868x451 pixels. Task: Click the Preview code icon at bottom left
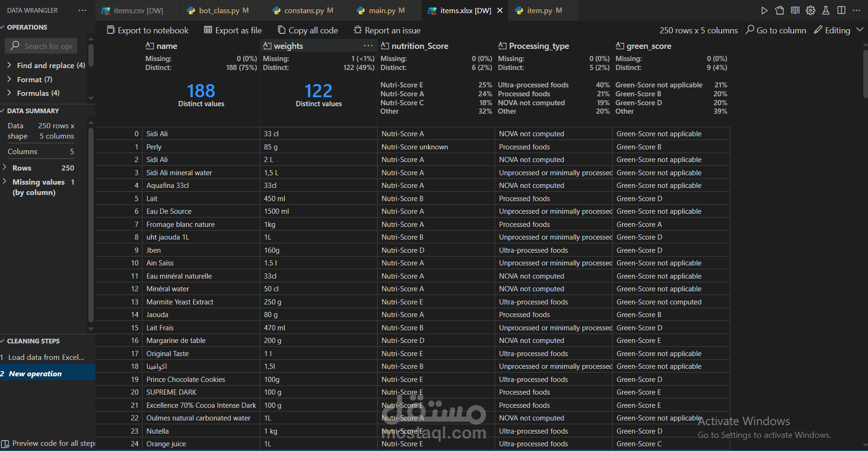click(5, 443)
